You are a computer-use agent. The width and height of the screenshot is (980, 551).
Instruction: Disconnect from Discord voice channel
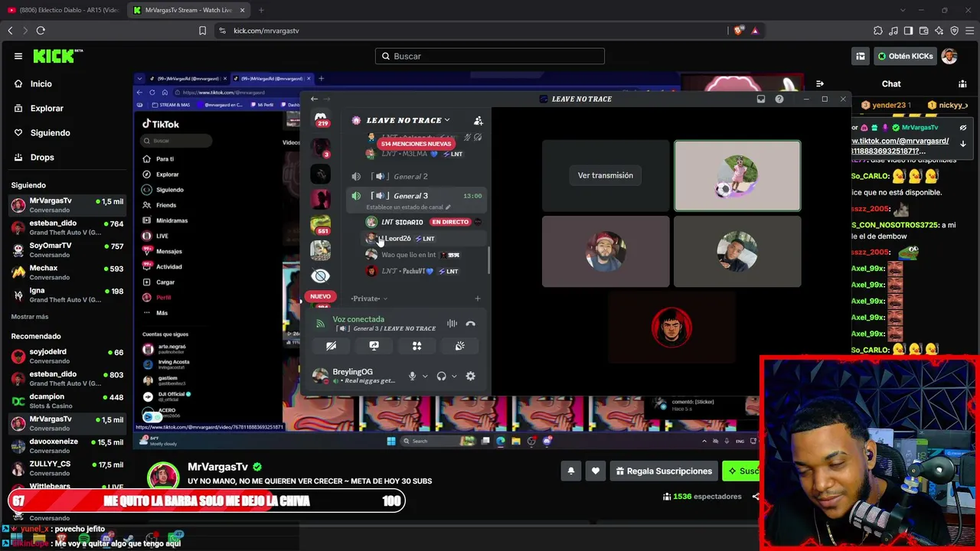pos(471,324)
